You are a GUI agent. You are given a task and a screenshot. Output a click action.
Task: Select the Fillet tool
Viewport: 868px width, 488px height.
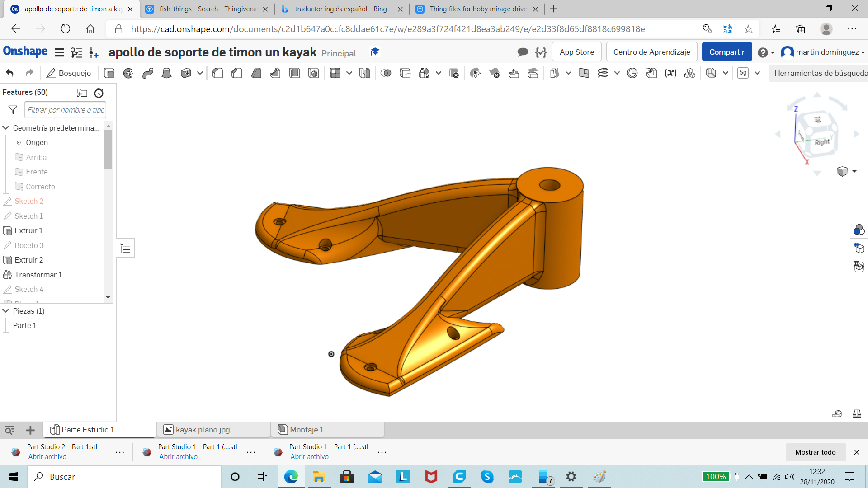(217, 73)
